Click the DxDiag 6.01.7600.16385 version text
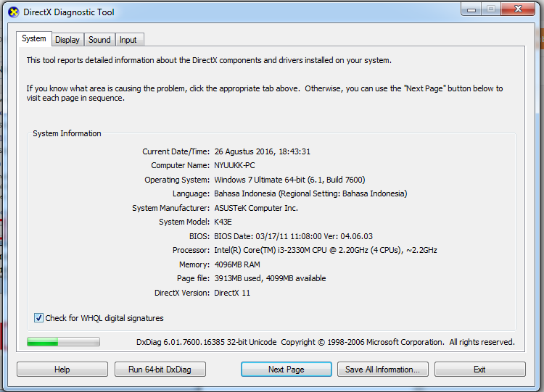The height and width of the screenshot is (392, 544). click(x=207, y=342)
